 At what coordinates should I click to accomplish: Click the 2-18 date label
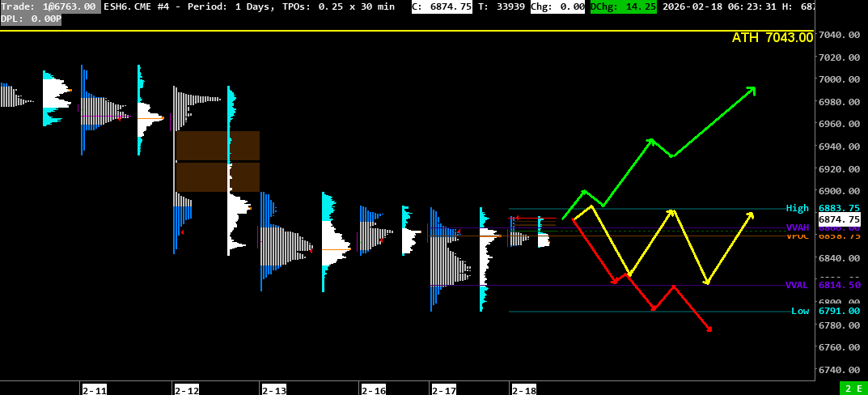[523, 390]
